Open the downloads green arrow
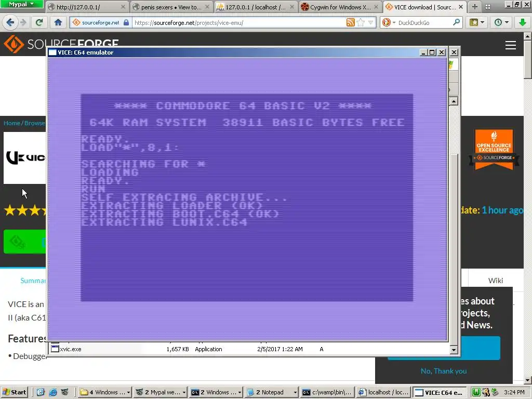The image size is (532, 399). click(523, 23)
